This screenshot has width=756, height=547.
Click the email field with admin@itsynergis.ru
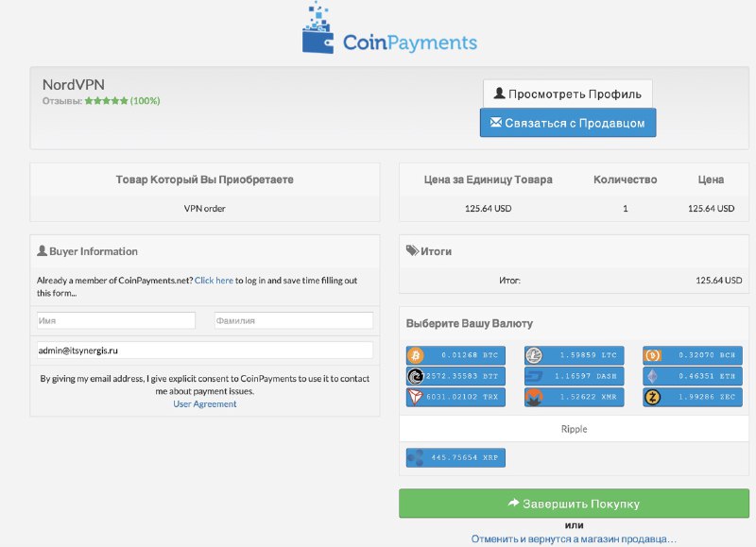(205, 350)
